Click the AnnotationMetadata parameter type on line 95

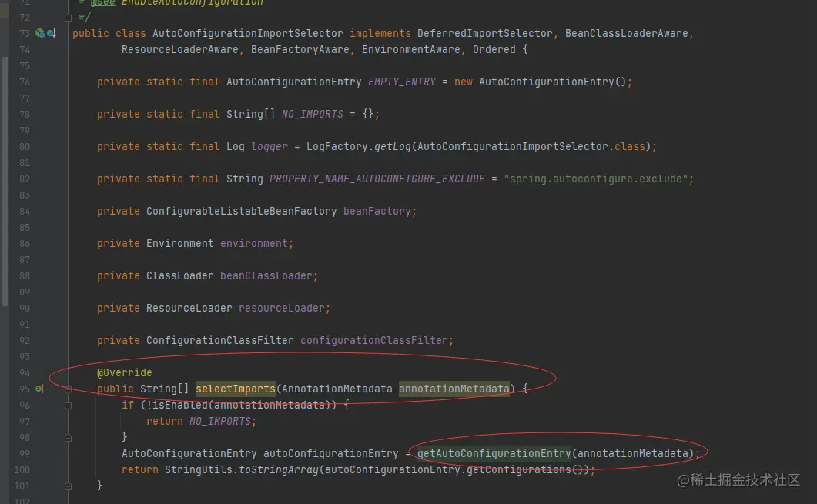[x=337, y=389]
